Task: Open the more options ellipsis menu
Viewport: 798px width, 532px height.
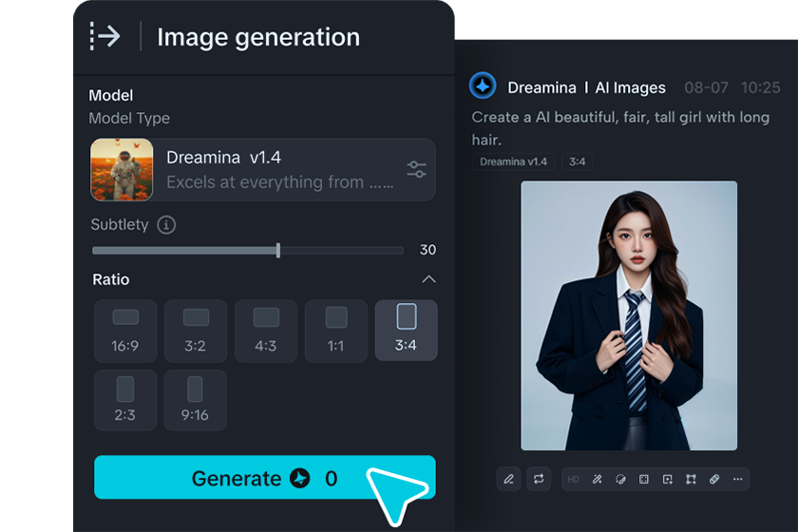Action: pyautogui.click(x=737, y=480)
